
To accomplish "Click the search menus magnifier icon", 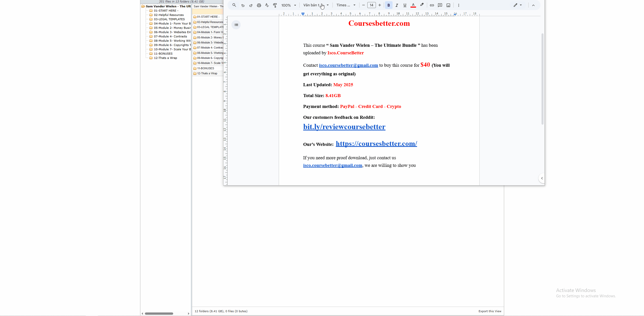I will [x=234, y=5].
